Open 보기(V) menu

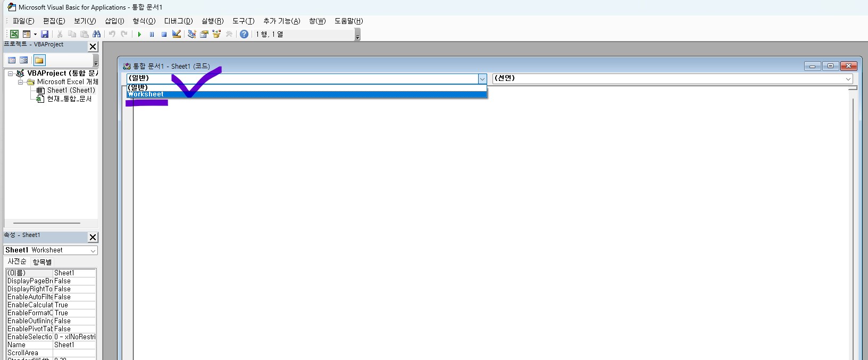tap(85, 21)
